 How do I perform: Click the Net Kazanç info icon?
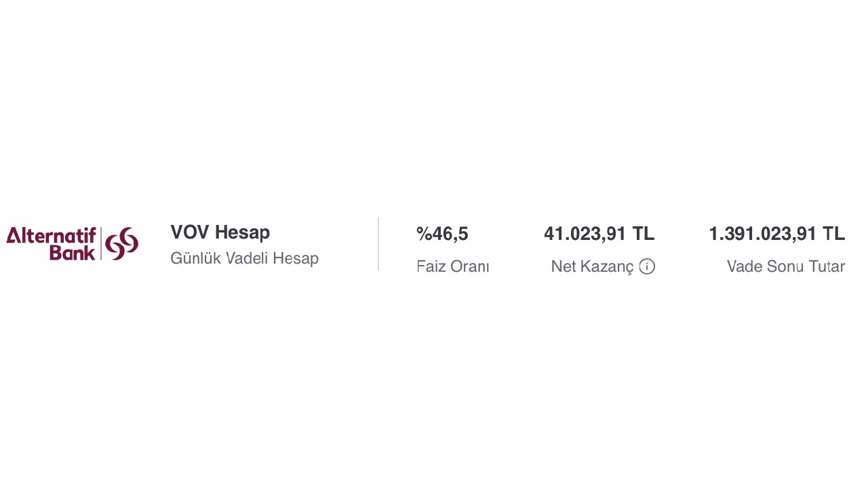[x=647, y=267]
